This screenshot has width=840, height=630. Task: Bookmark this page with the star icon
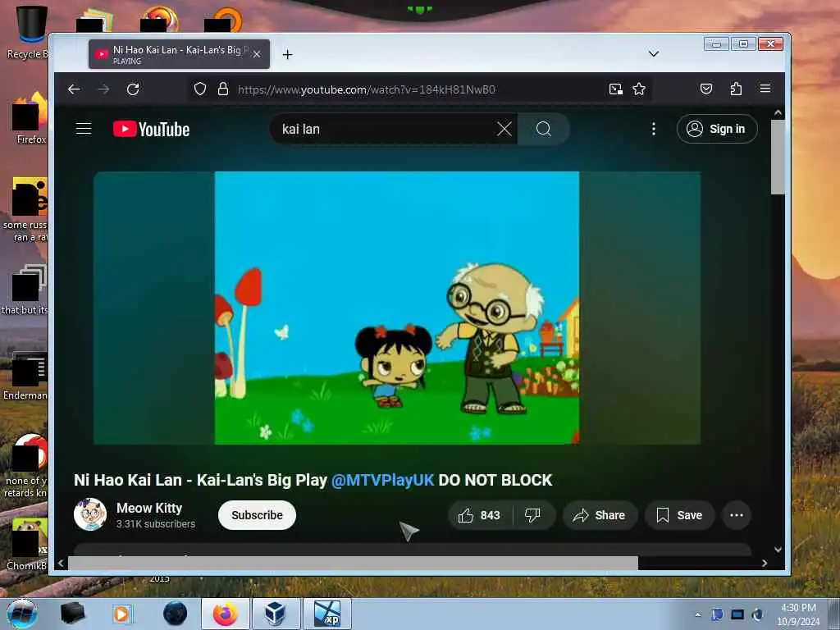638,89
